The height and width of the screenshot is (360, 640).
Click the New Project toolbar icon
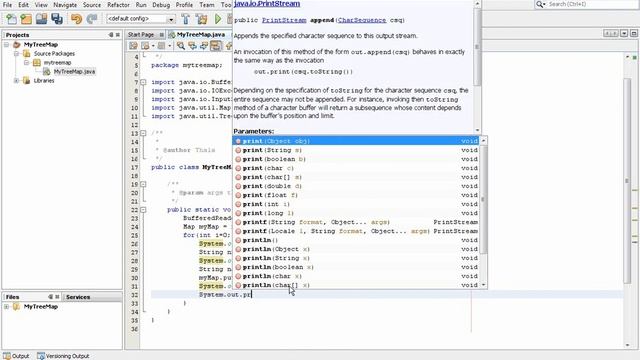tap(26, 19)
